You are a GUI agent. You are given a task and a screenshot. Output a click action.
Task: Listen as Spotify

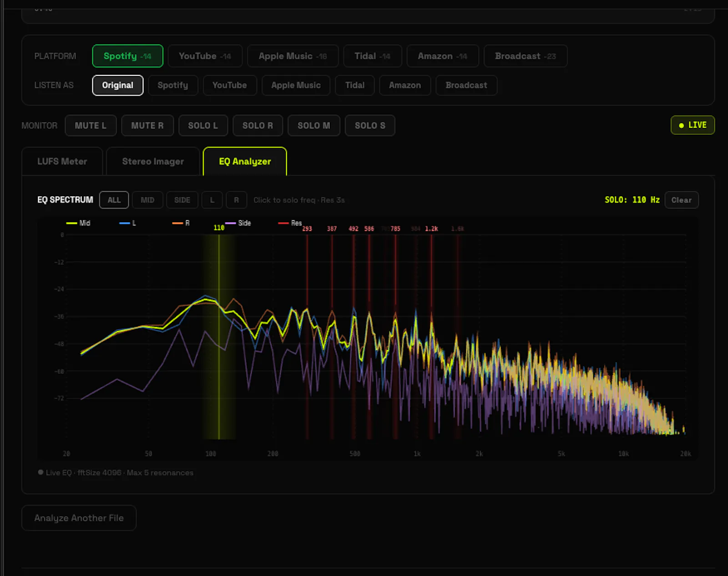173,85
